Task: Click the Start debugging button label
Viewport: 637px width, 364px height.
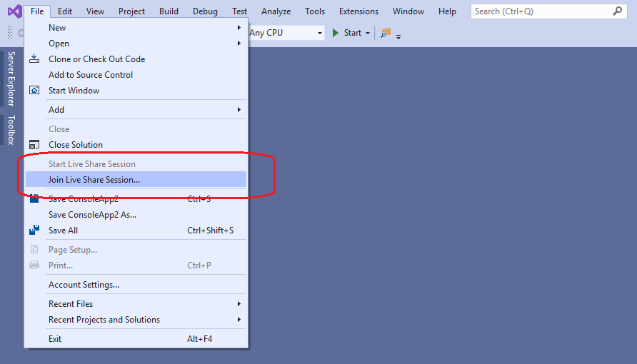Action: point(353,33)
